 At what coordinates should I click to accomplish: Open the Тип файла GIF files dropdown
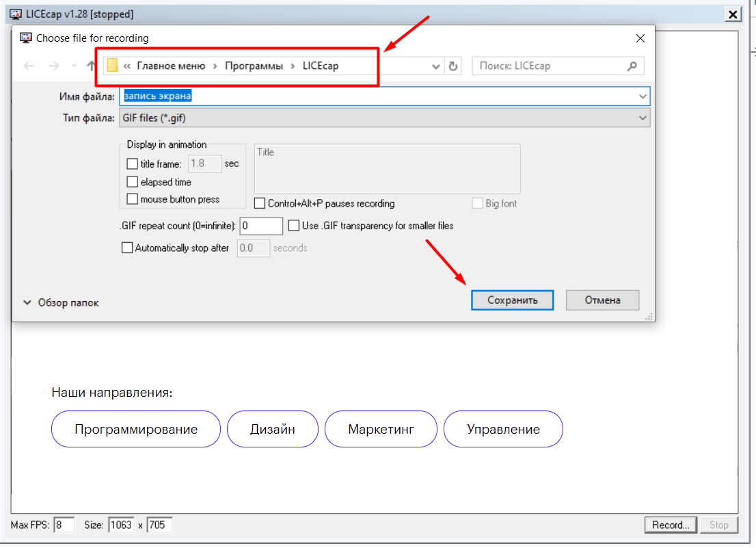(x=384, y=118)
